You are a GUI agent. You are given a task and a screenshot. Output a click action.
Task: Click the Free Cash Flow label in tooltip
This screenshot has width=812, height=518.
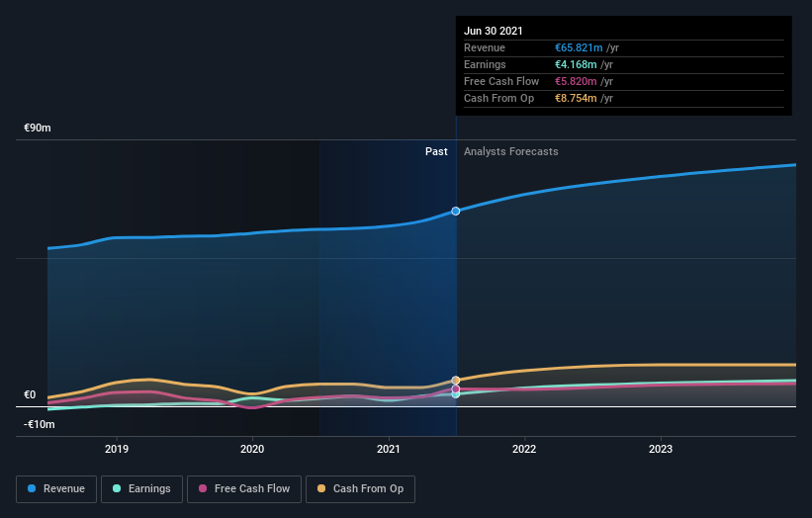[501, 81]
